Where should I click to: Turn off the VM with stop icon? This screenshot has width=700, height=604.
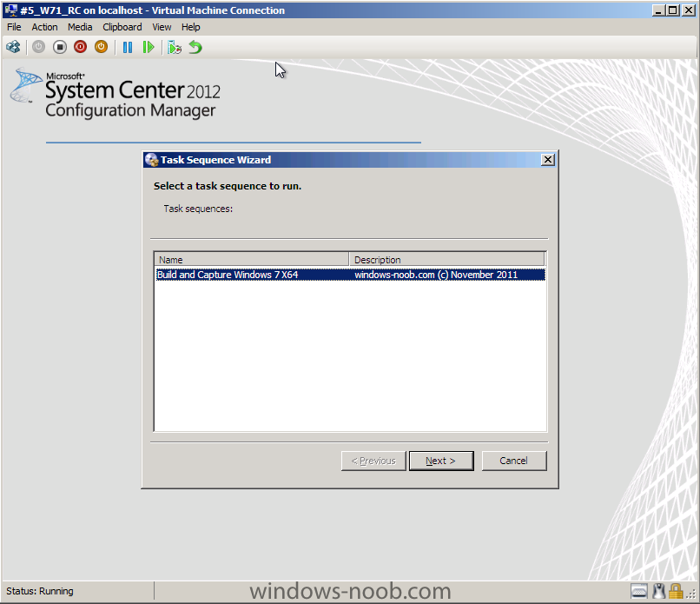(x=59, y=47)
